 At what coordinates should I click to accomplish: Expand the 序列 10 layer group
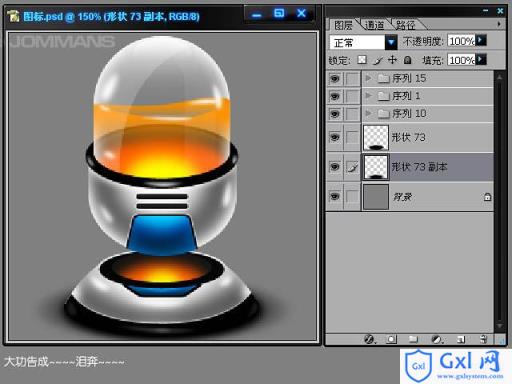(368, 113)
